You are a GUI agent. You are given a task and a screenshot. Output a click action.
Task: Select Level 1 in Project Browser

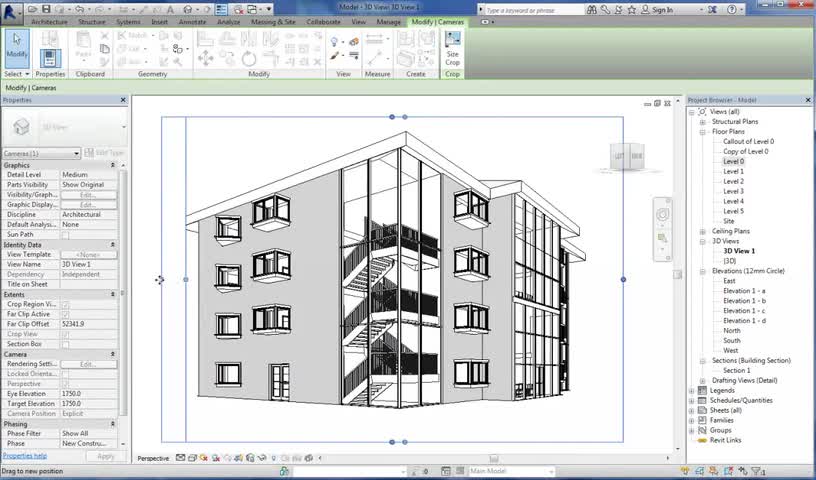click(x=733, y=171)
